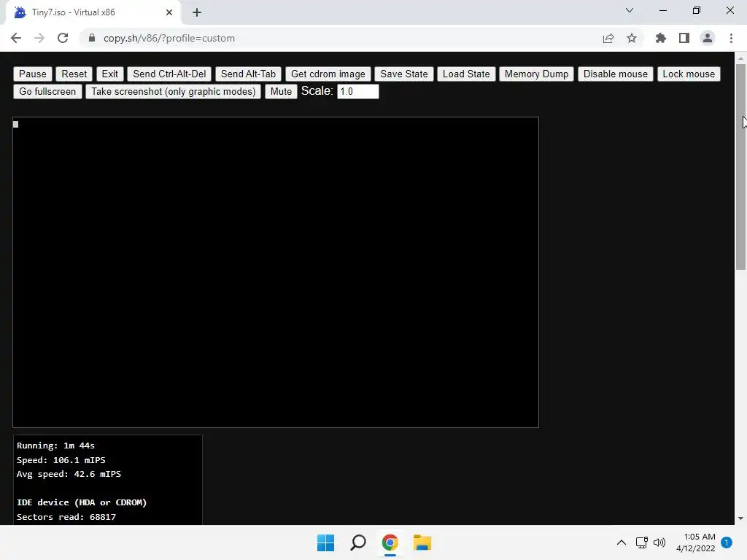Click the scrollbar up arrow
The image size is (747, 560).
pos(740,58)
